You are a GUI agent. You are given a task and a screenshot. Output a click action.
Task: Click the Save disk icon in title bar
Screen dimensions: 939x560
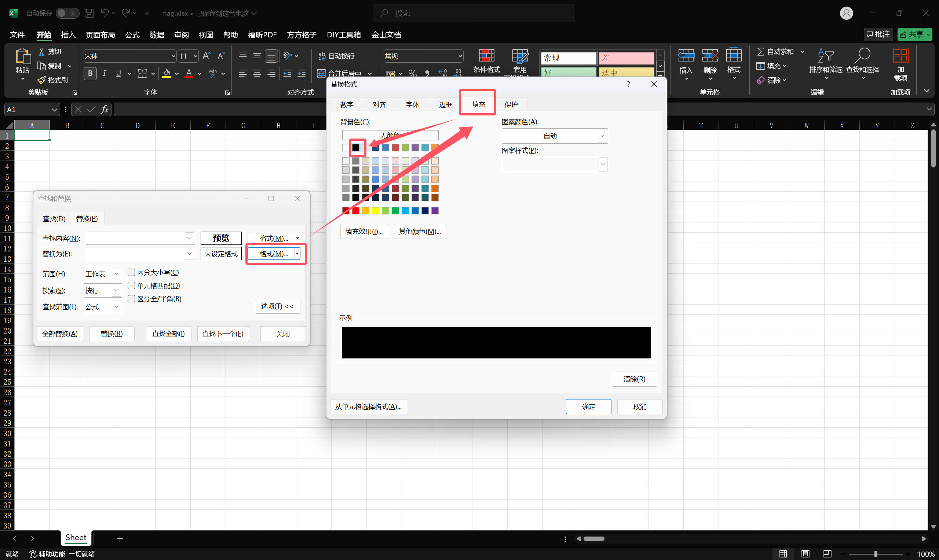click(89, 13)
